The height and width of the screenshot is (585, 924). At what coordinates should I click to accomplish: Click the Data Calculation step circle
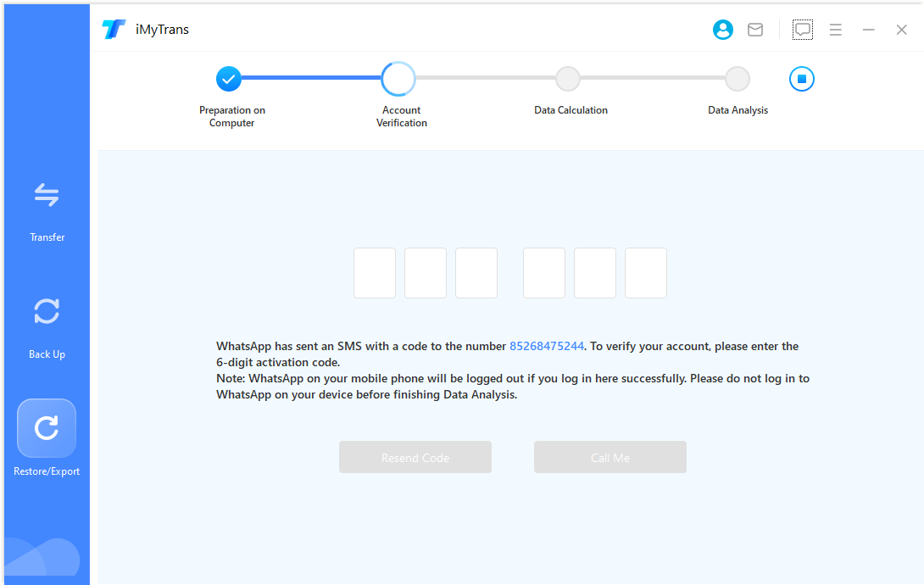tap(567, 79)
